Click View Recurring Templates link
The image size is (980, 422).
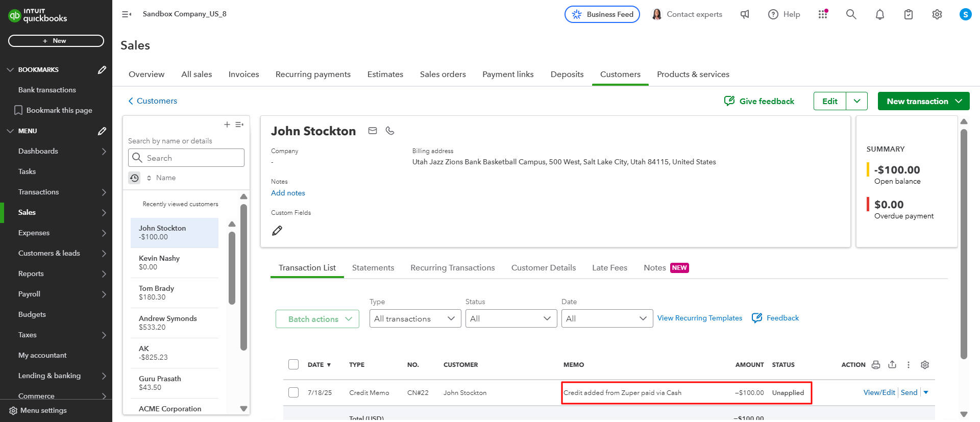700,318
